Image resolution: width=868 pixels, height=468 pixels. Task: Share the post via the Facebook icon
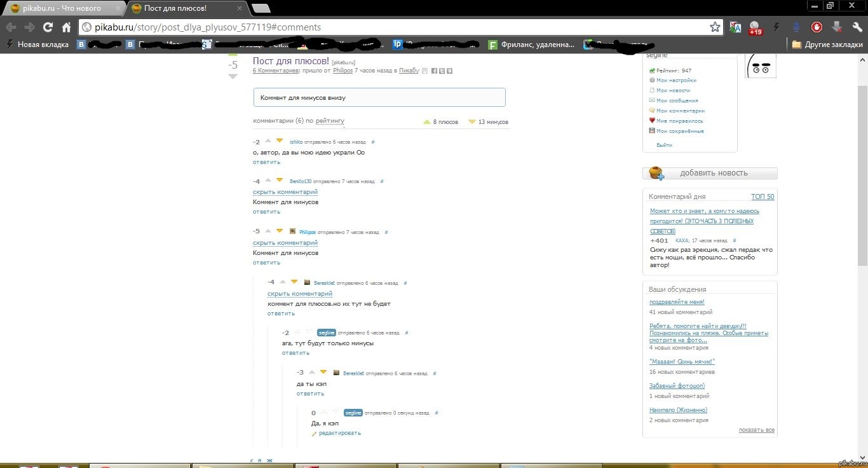click(x=434, y=71)
